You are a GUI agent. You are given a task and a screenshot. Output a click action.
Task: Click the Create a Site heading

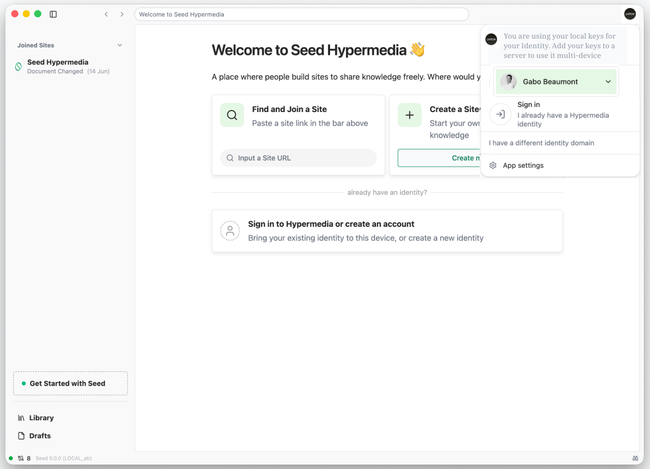tap(455, 109)
